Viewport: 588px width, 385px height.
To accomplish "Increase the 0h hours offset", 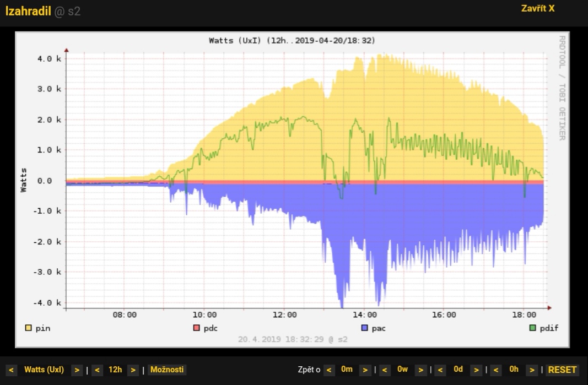I will (x=532, y=370).
